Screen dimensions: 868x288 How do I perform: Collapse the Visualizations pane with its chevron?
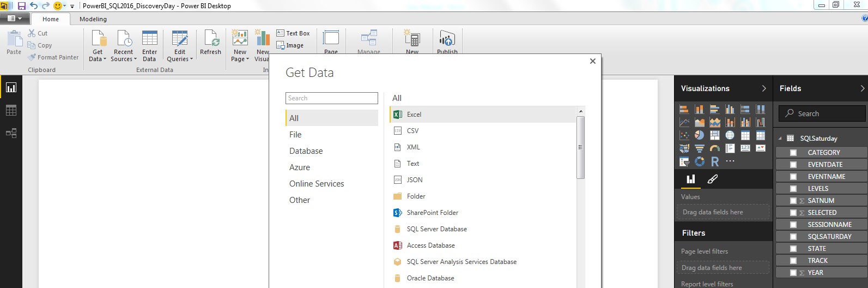(763, 88)
